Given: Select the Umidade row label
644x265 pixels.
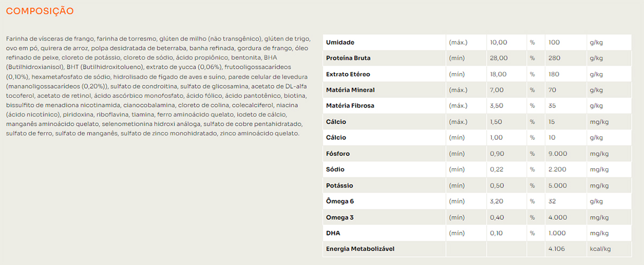Looking at the screenshot, I should pos(340,42).
